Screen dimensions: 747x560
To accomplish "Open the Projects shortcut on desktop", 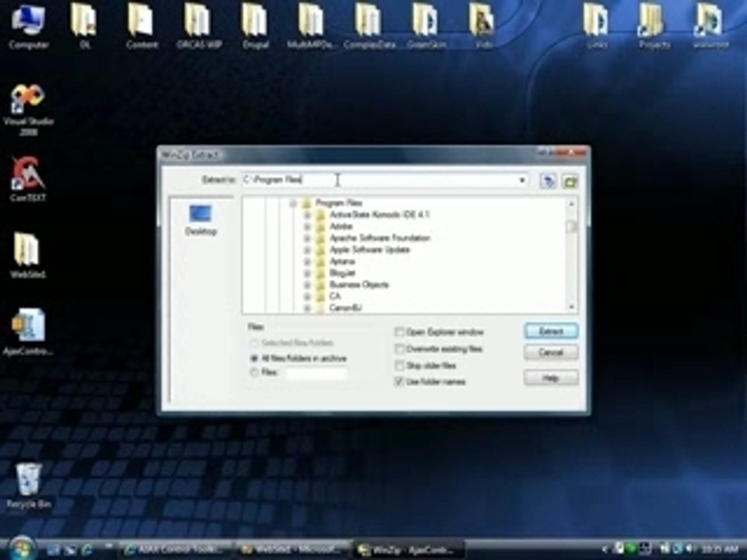I will 654,26.
